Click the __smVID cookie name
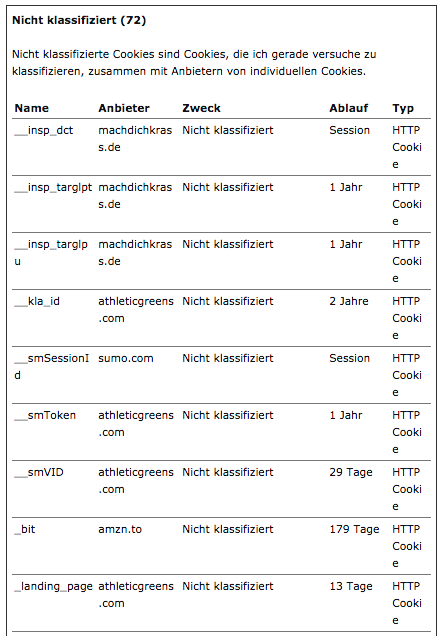The height and width of the screenshot is (636, 441). pos(39,473)
